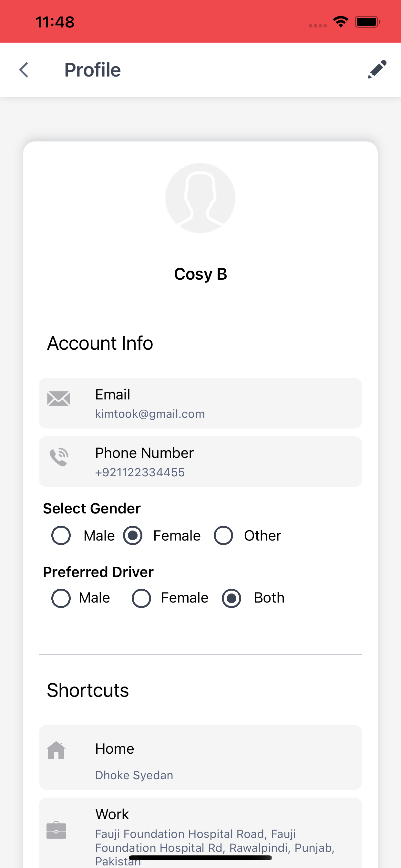The width and height of the screenshot is (401, 868).
Task: Tap the back arrow icon
Action: click(x=24, y=70)
